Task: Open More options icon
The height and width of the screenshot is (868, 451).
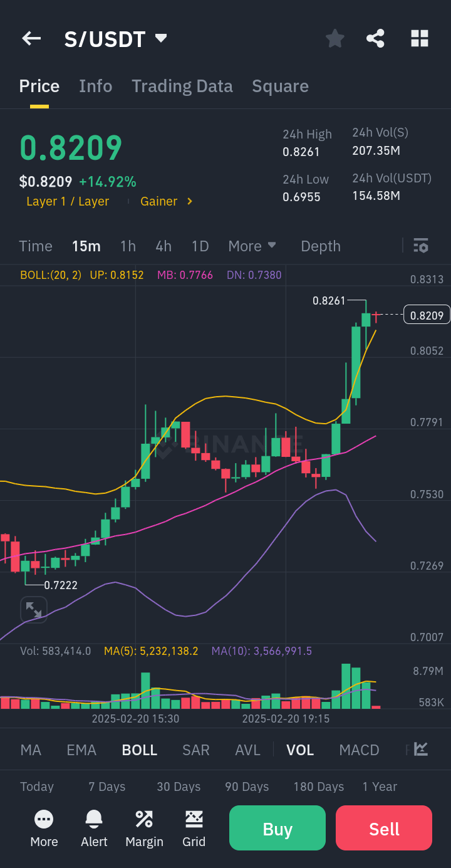Action: click(x=44, y=829)
